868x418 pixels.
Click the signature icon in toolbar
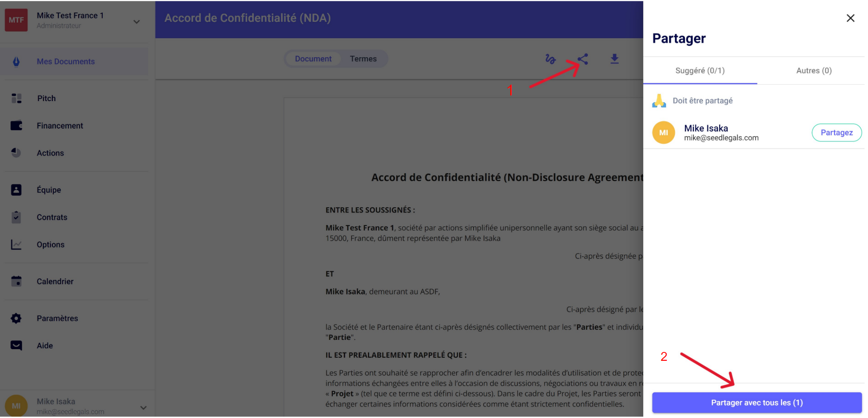pos(550,59)
